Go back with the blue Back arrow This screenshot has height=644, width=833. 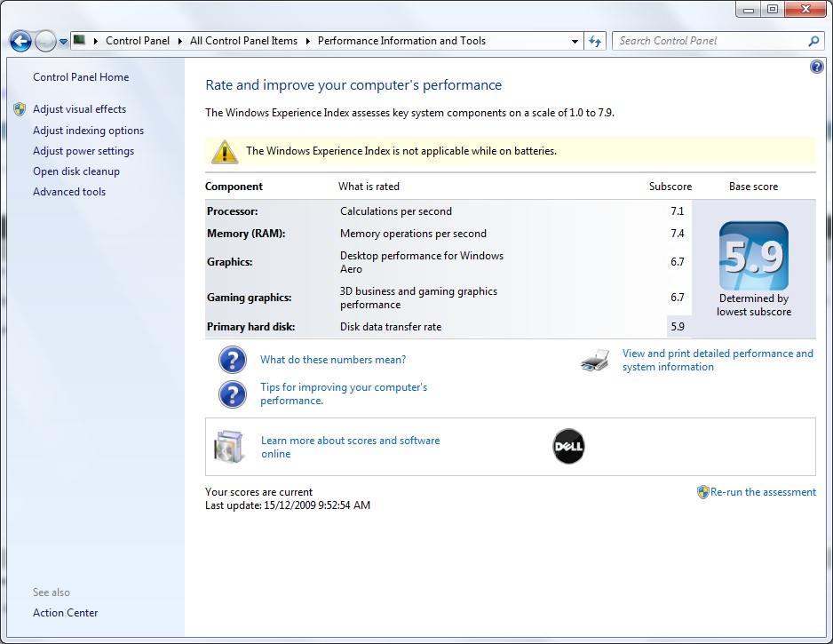tap(20, 41)
